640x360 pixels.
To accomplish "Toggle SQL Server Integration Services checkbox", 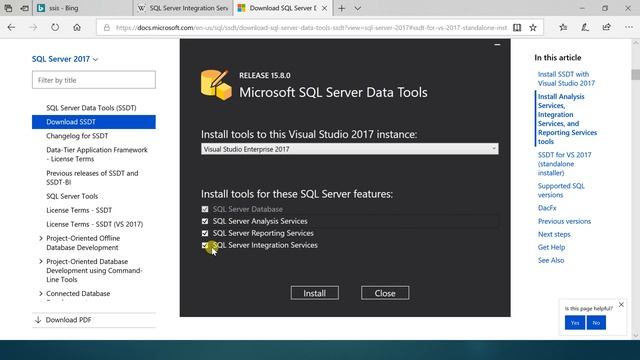I will point(205,245).
